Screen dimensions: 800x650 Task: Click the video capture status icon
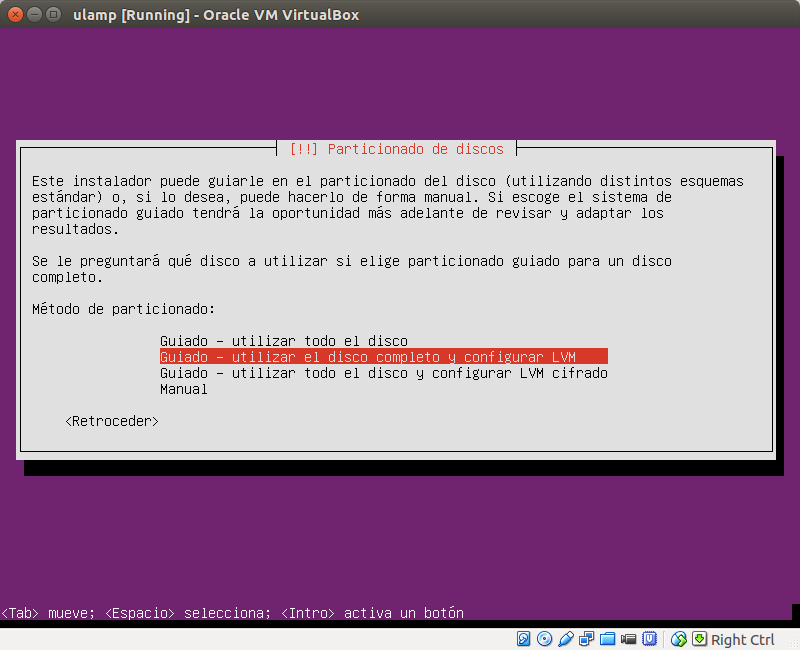point(629,638)
